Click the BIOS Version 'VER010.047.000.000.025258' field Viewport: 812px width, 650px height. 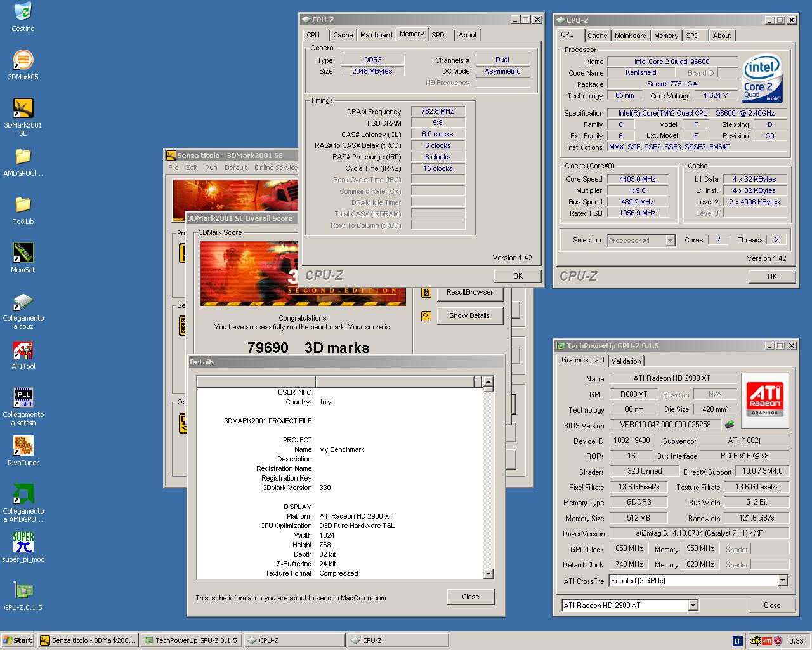pos(665,425)
